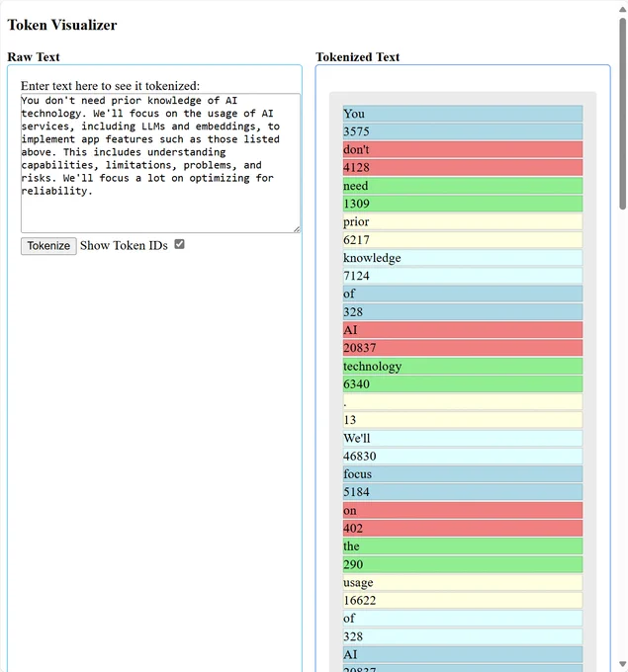The height and width of the screenshot is (672, 628).
Task: Click the 'Raw Text' heading
Action: coord(34,57)
